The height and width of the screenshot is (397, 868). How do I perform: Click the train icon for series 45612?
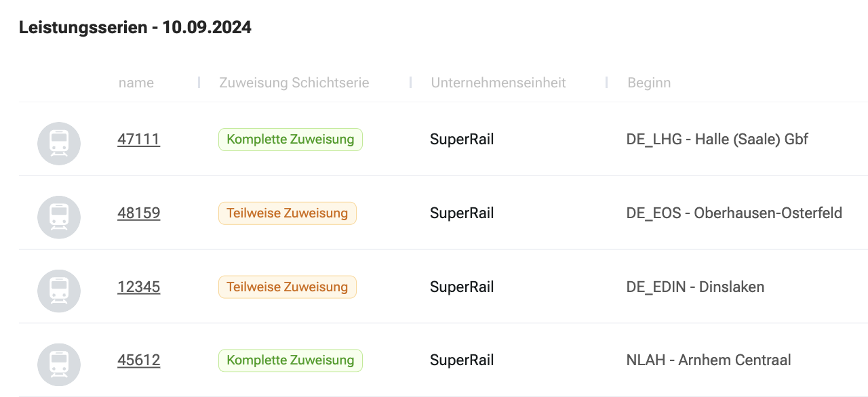click(59, 365)
